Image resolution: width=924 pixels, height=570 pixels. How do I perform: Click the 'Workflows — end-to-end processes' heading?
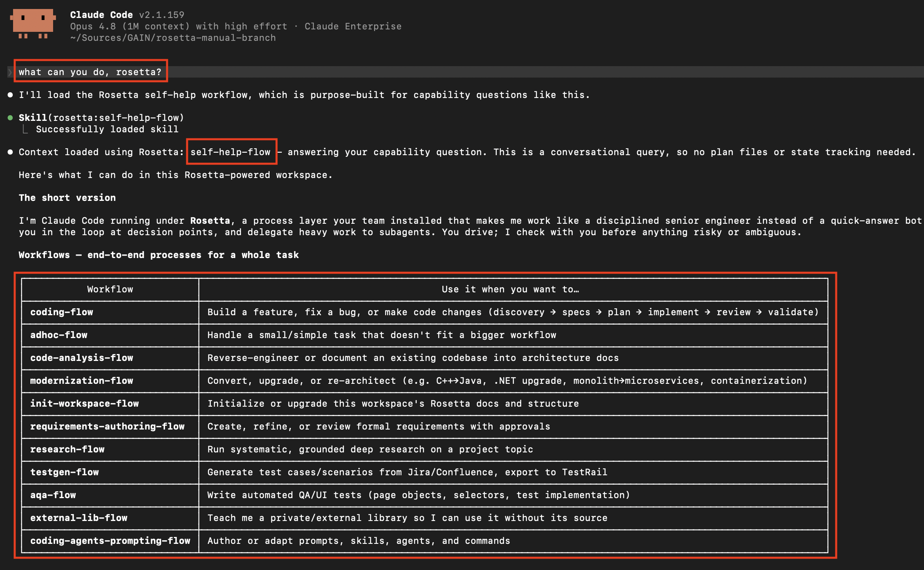pyautogui.click(x=159, y=255)
